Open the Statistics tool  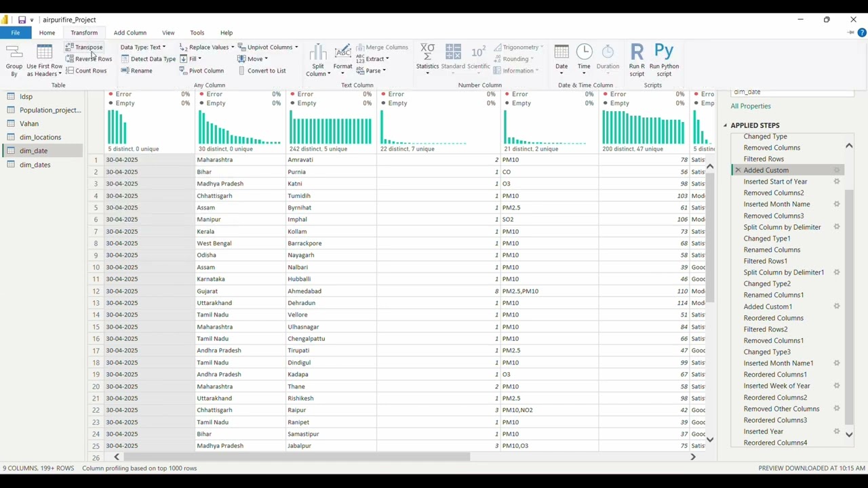[x=427, y=58]
